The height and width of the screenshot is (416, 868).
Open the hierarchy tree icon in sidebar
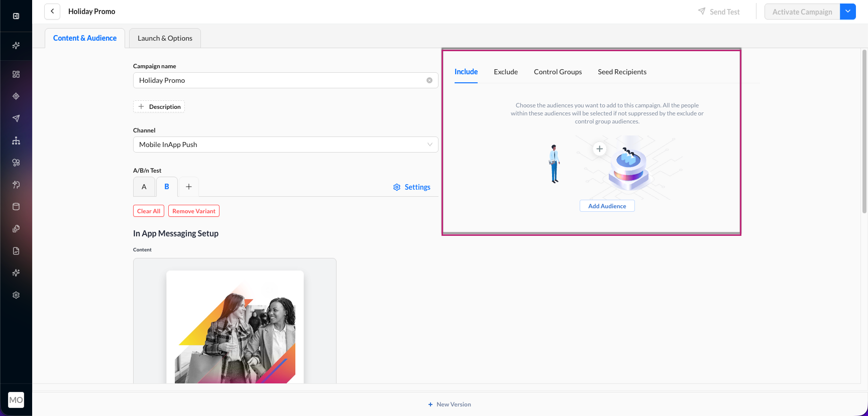[x=16, y=141]
